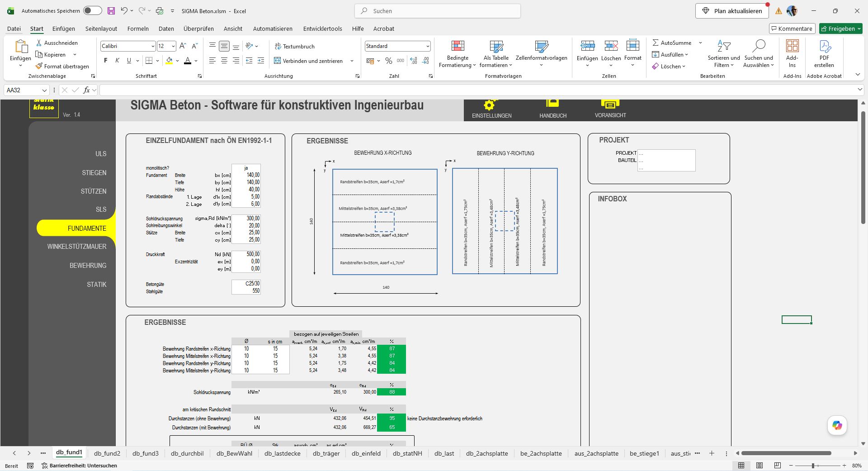868x471 pixels.
Task: Open the Standard number format dropdown
Action: [427, 46]
